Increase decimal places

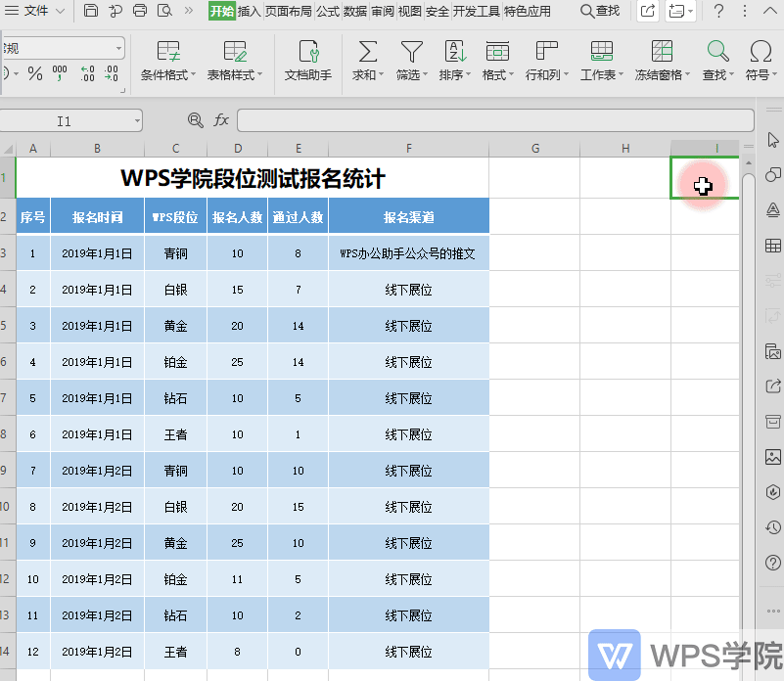point(87,74)
